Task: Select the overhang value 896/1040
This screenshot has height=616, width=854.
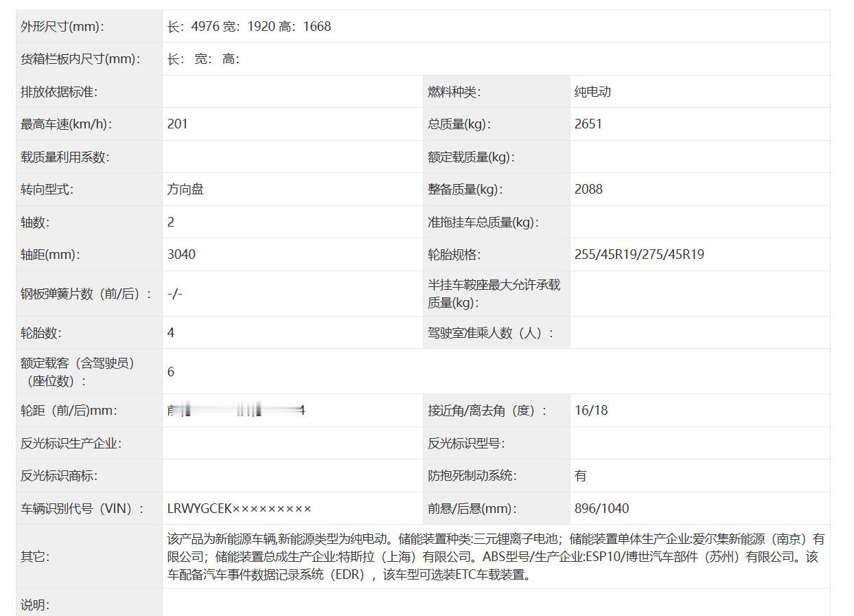Action: click(602, 509)
